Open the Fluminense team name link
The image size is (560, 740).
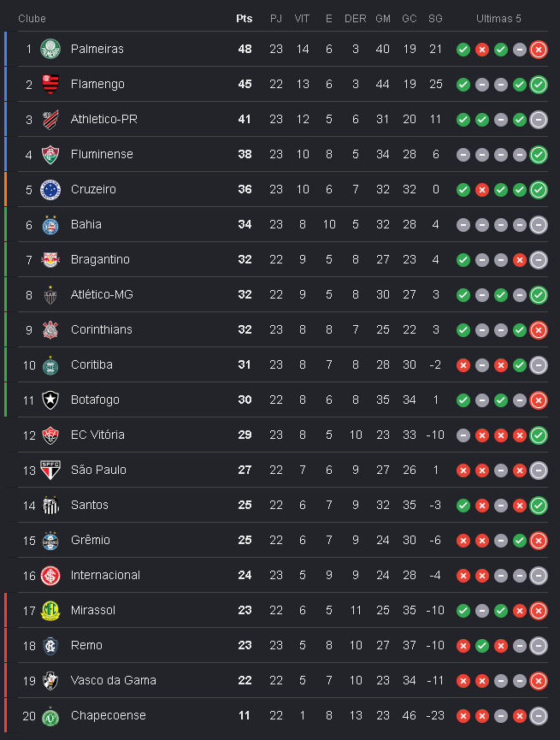coord(102,154)
